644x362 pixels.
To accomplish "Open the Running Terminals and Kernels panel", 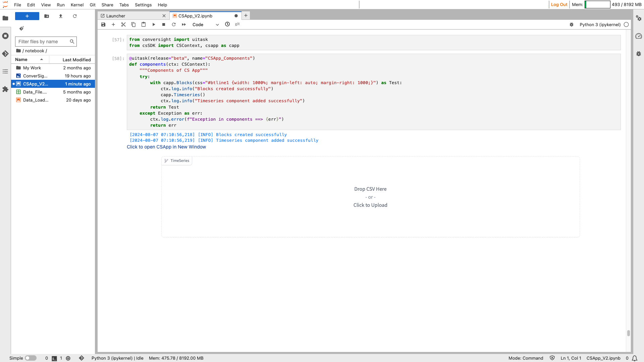I will click(5, 36).
